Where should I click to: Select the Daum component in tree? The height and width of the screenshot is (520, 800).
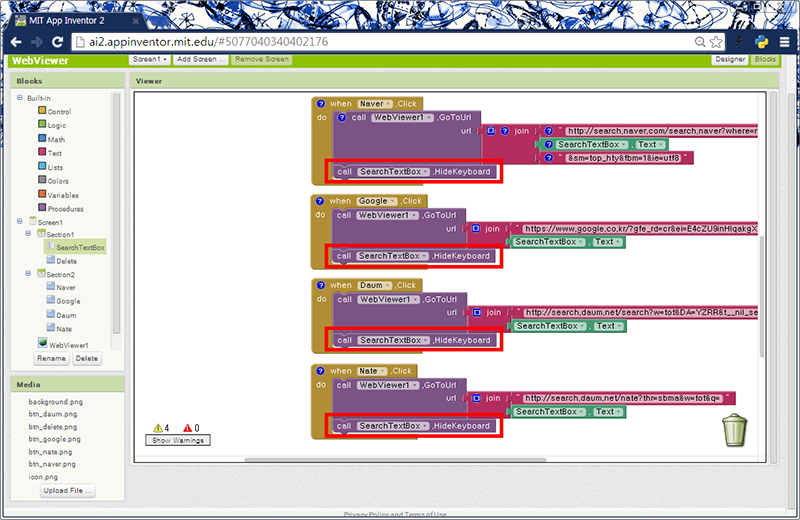pyautogui.click(x=62, y=315)
